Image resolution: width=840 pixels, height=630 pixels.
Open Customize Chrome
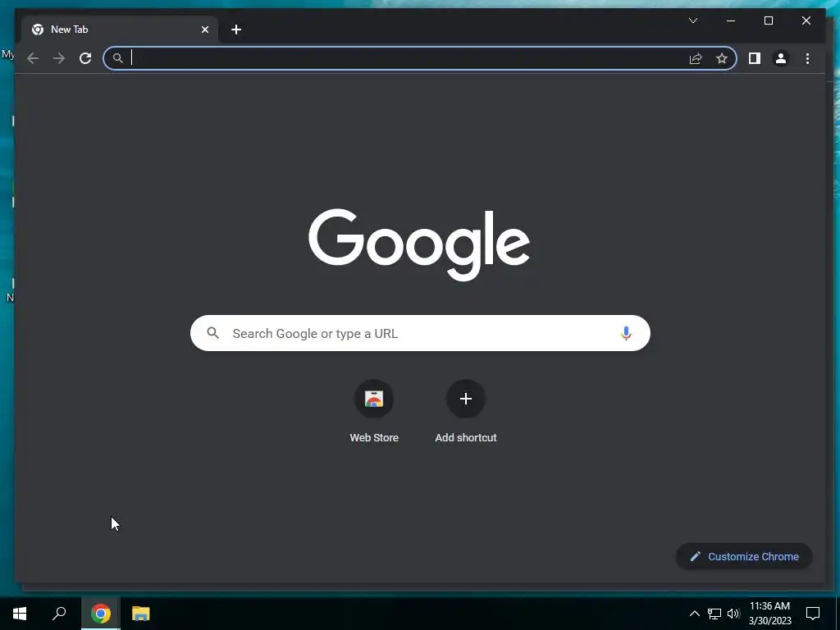click(744, 557)
